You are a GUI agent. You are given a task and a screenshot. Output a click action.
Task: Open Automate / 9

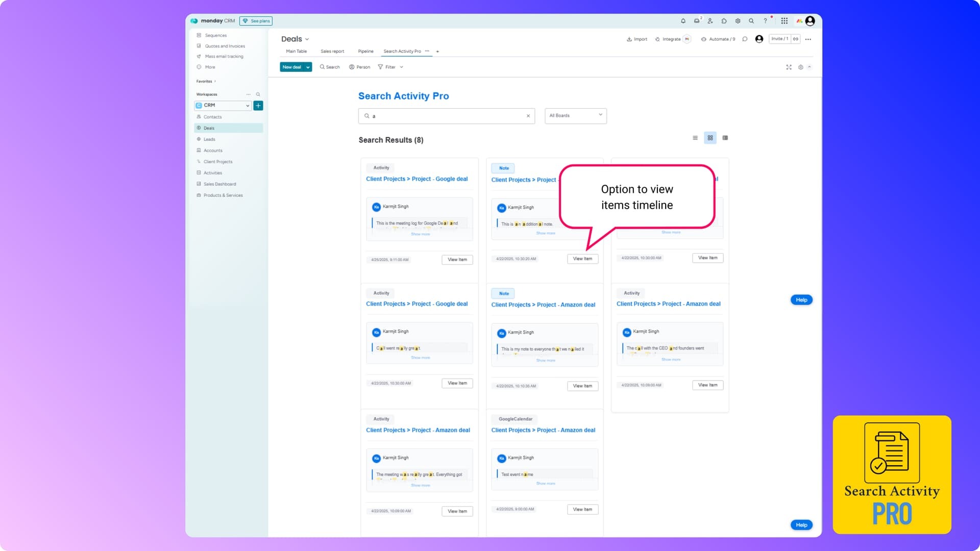click(718, 39)
